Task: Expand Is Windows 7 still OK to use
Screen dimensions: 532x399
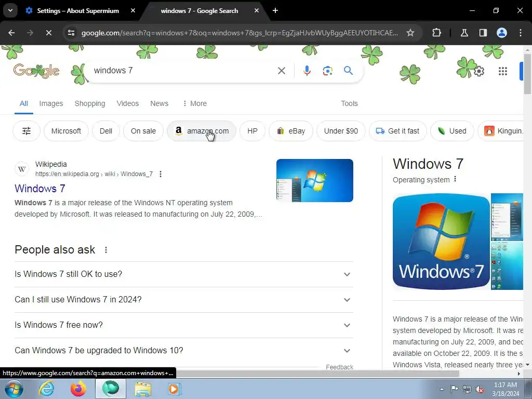Action: coord(183,274)
